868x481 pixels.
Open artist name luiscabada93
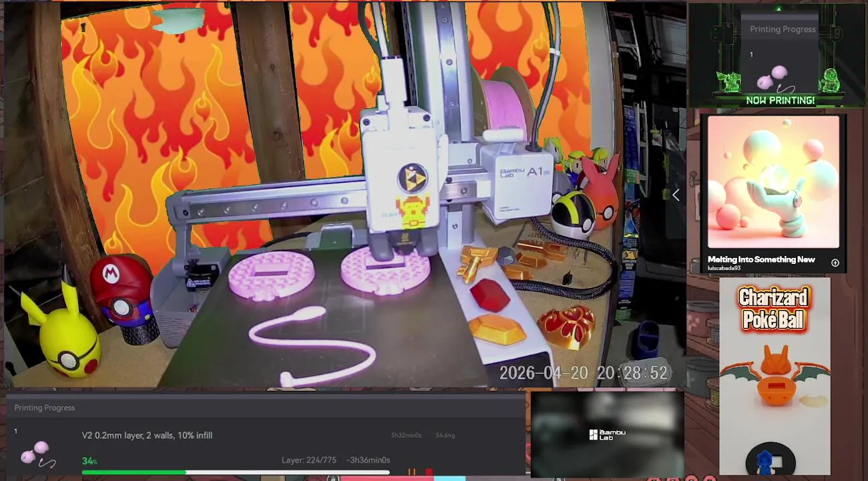click(x=724, y=269)
